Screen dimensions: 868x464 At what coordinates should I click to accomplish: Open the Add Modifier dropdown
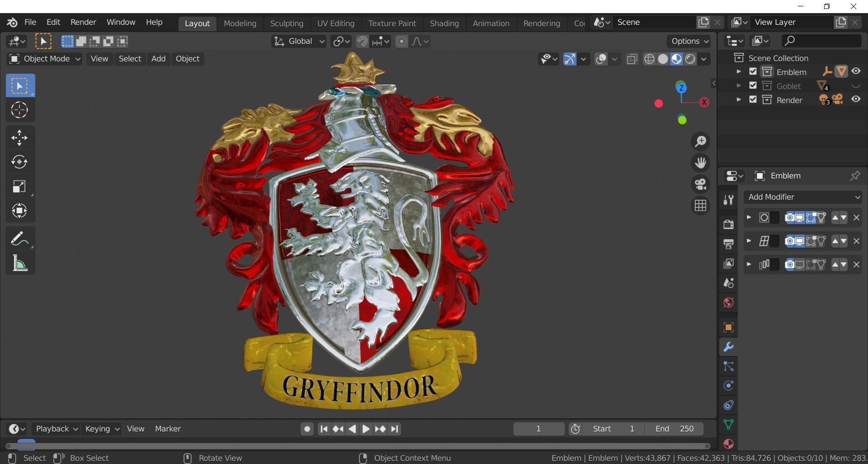[x=803, y=197]
